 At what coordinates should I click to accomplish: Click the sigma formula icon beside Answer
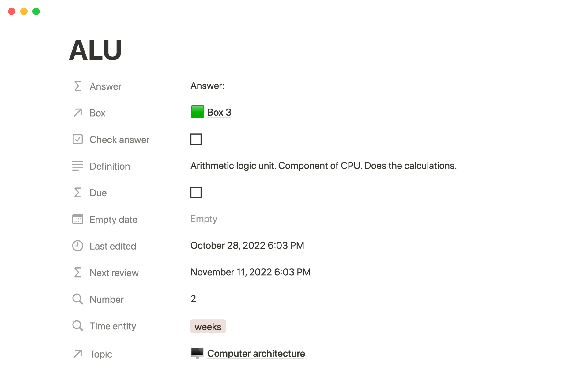tap(77, 86)
